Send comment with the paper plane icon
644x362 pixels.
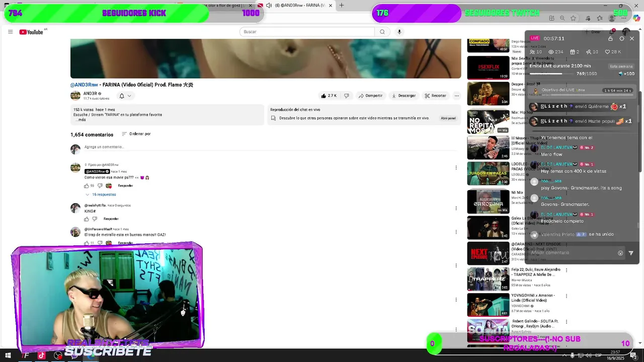(x=631, y=253)
